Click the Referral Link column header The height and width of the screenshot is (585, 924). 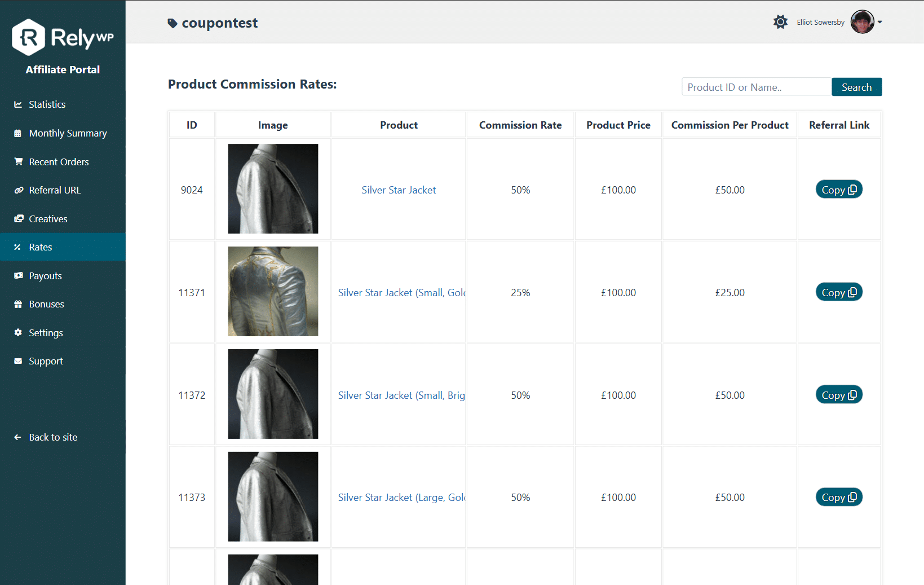click(x=839, y=125)
